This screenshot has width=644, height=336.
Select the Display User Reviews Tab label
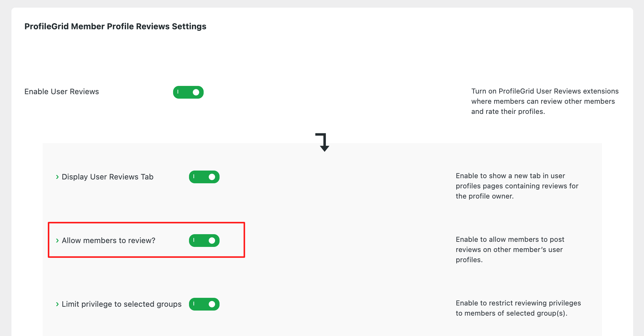pos(108,177)
